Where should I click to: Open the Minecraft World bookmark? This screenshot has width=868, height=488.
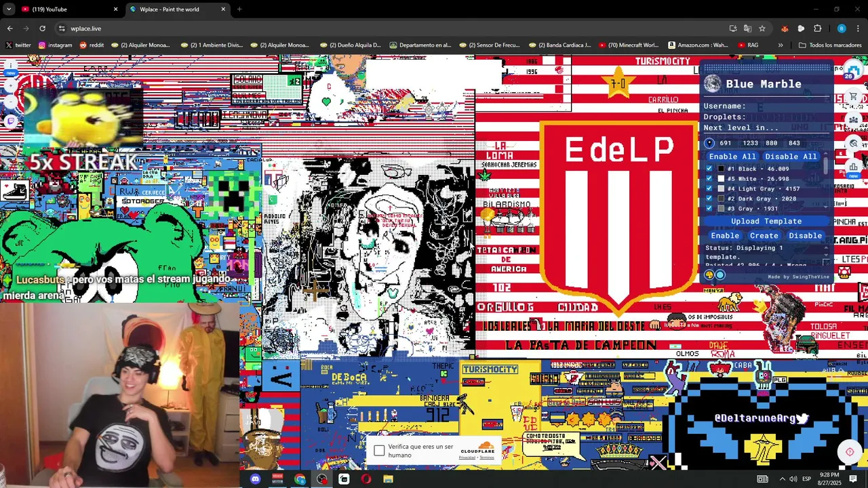(629, 45)
